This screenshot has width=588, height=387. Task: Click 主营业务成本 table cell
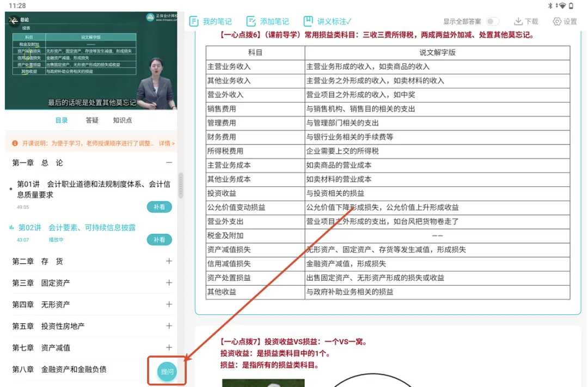tap(255, 165)
